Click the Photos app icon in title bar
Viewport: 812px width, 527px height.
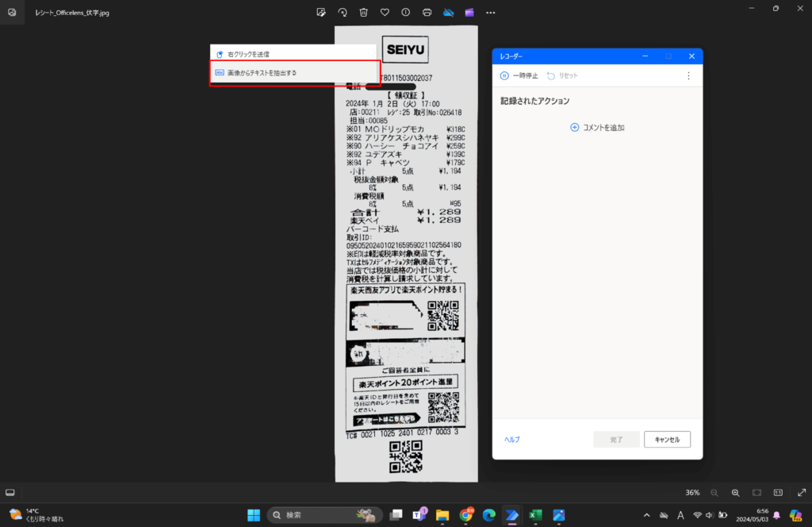[x=12, y=13]
